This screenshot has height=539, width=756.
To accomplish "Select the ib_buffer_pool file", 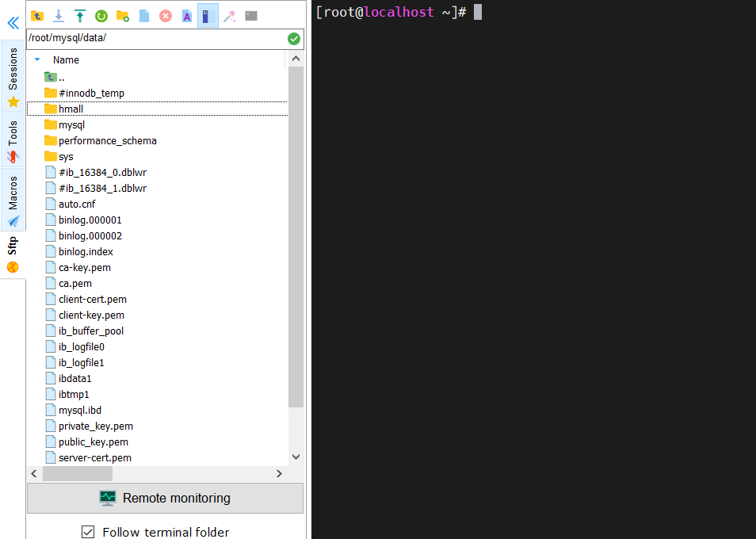I will tap(84, 331).
